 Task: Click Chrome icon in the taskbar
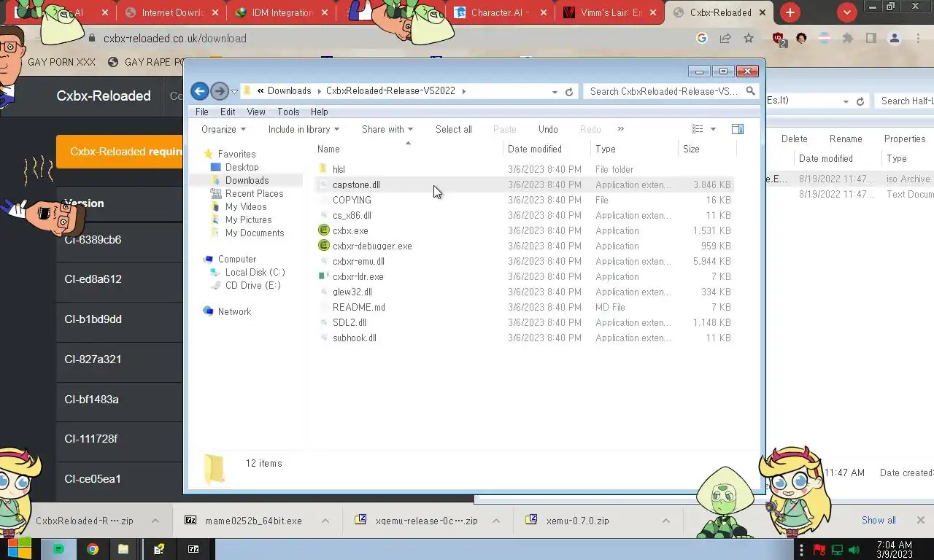point(93,549)
